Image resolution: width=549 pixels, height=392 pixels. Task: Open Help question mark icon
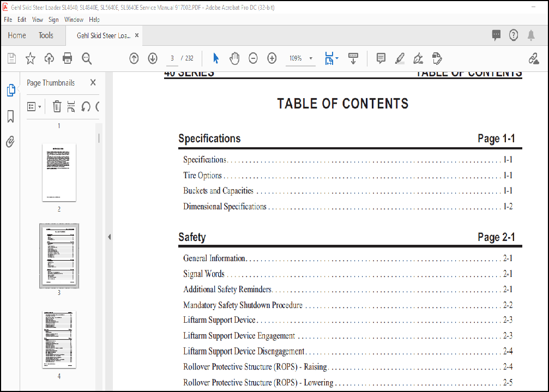(x=514, y=35)
